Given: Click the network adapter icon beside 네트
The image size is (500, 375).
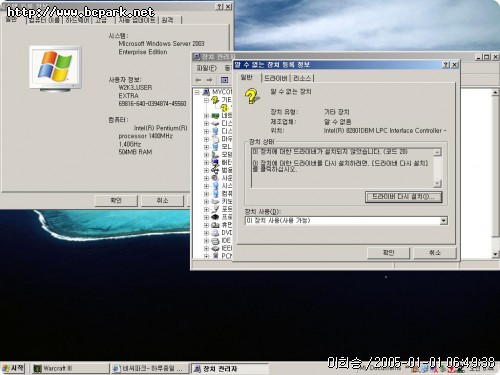Looking at the screenshot, I should click(215, 115).
